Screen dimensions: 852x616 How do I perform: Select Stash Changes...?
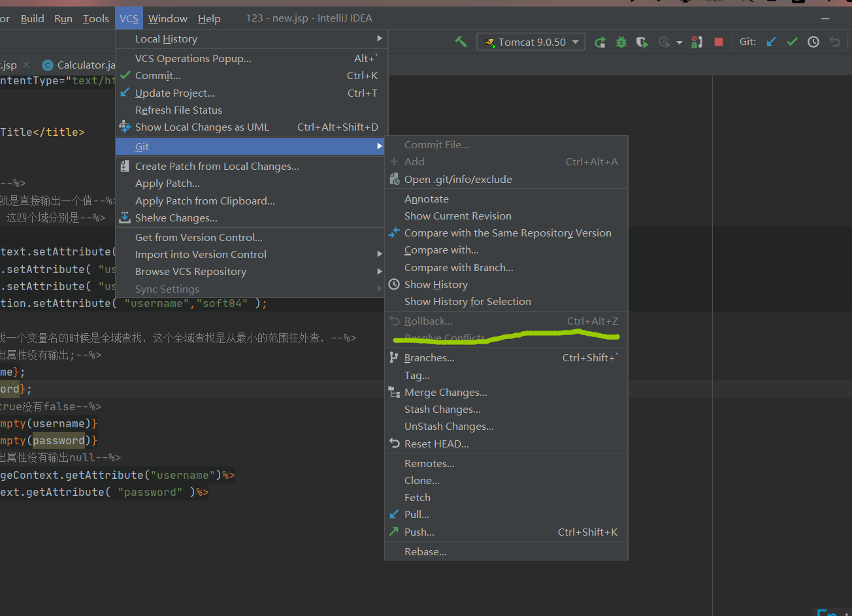pyautogui.click(x=506, y=409)
